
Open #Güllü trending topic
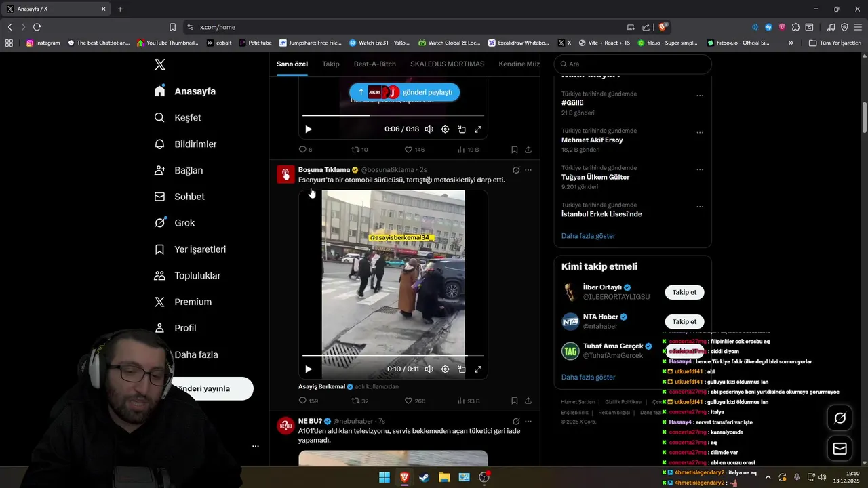tap(572, 103)
